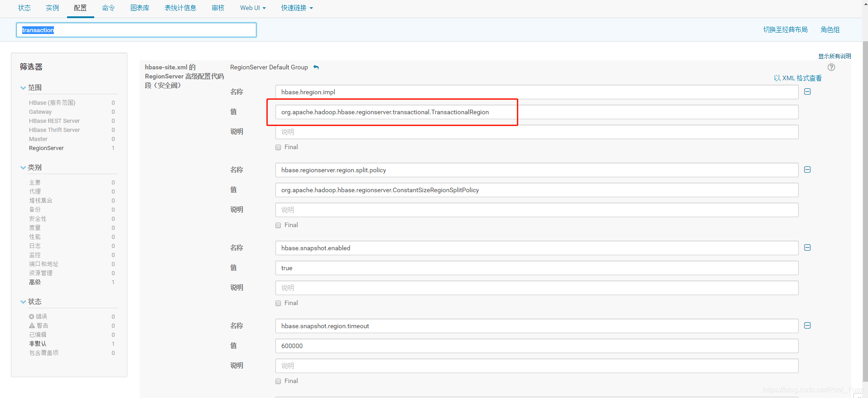868x398 pixels.
Task: Select the 配置 tab
Action: [80, 8]
